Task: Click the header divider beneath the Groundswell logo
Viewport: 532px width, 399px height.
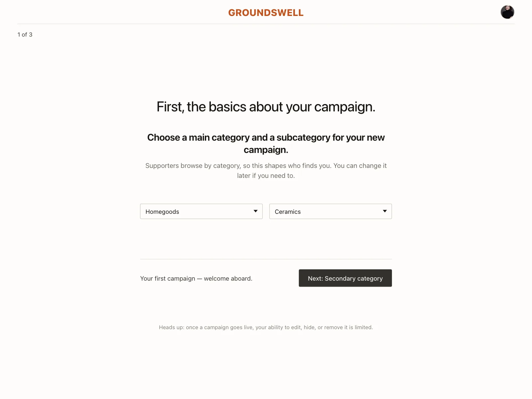Action: click(x=266, y=24)
